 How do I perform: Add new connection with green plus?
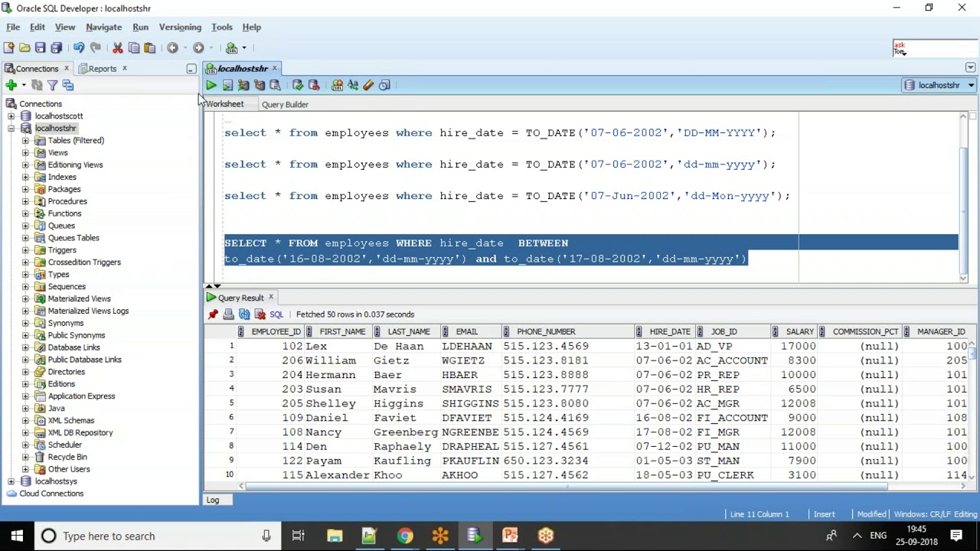pyautogui.click(x=11, y=86)
